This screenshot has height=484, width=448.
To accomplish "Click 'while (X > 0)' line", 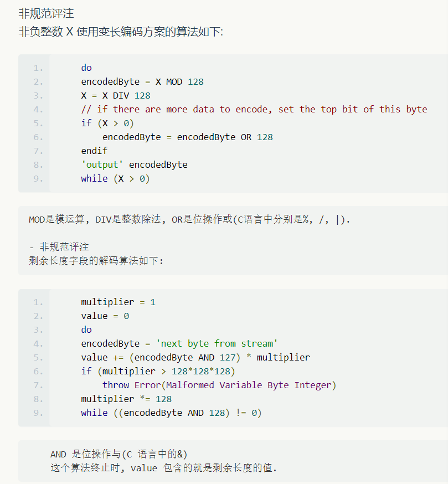I will (116, 179).
